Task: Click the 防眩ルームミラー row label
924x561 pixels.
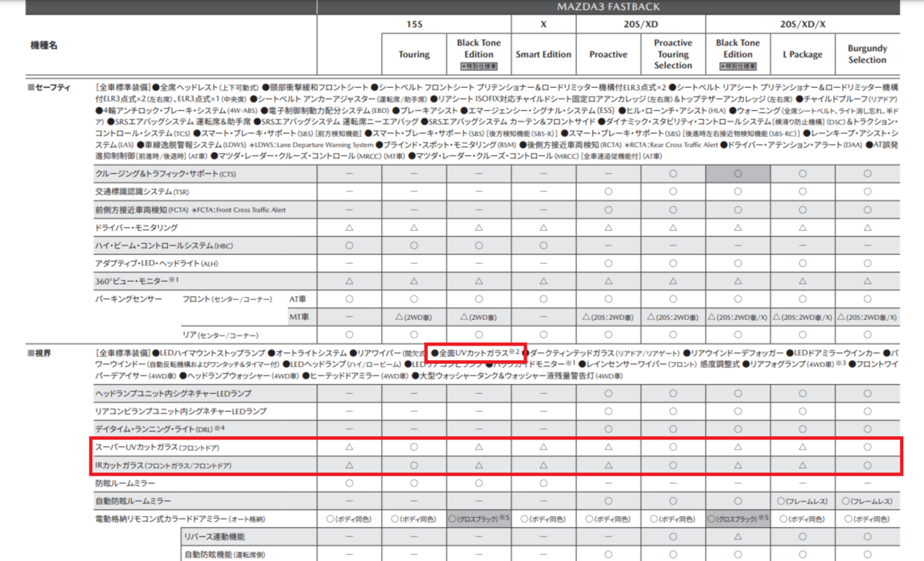Action: [x=124, y=483]
